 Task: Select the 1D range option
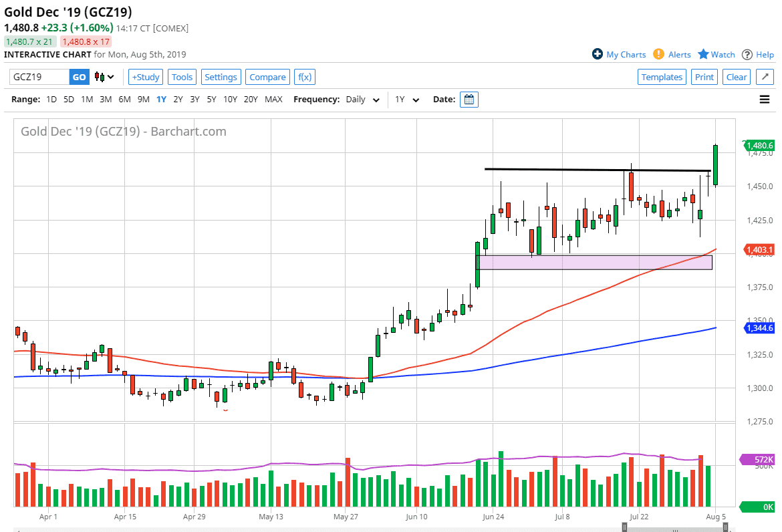pos(51,99)
